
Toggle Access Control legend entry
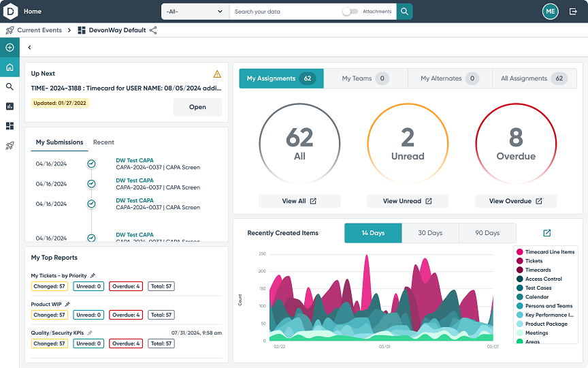[539, 279]
